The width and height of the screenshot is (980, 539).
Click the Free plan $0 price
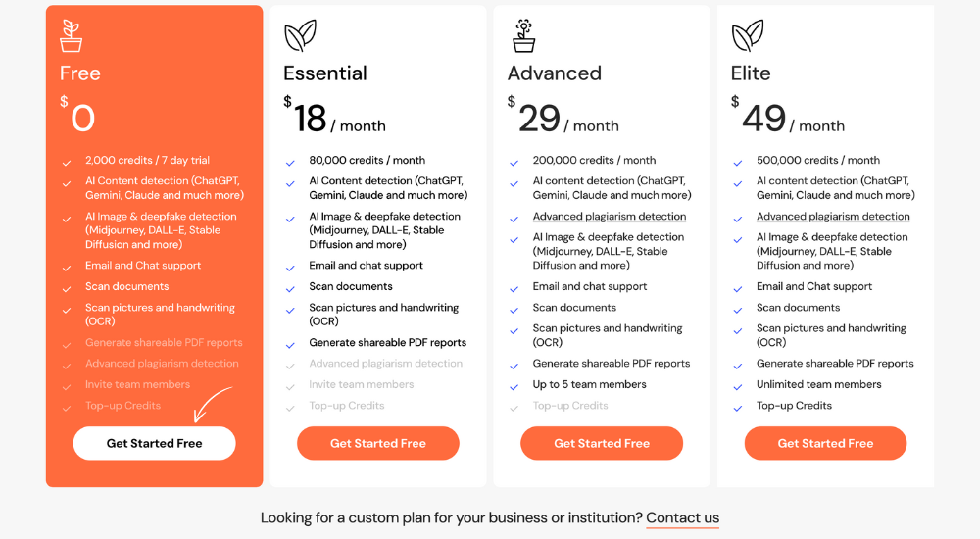77,115
